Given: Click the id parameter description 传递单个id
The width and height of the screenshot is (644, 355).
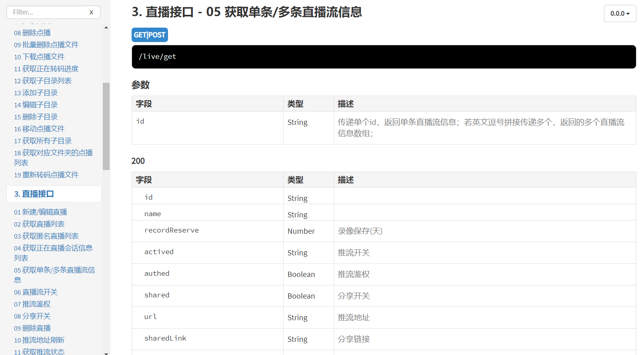Looking at the screenshot, I should coord(481,128).
